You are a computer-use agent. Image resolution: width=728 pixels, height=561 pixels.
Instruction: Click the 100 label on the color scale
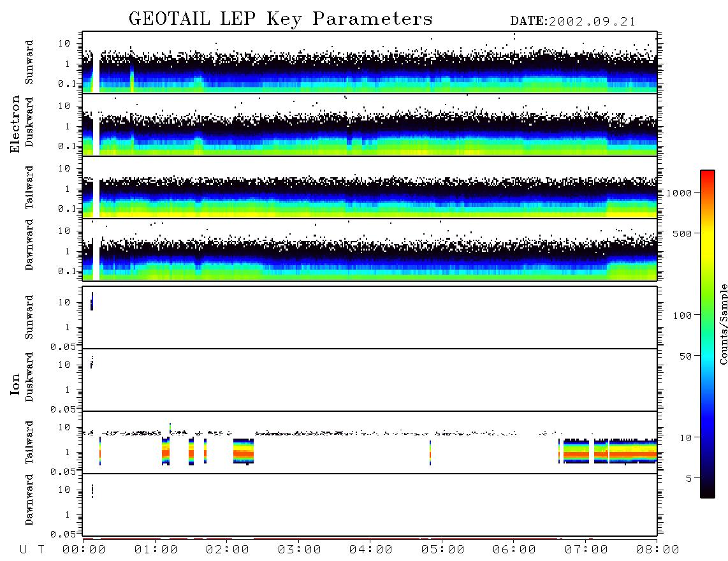pos(682,316)
